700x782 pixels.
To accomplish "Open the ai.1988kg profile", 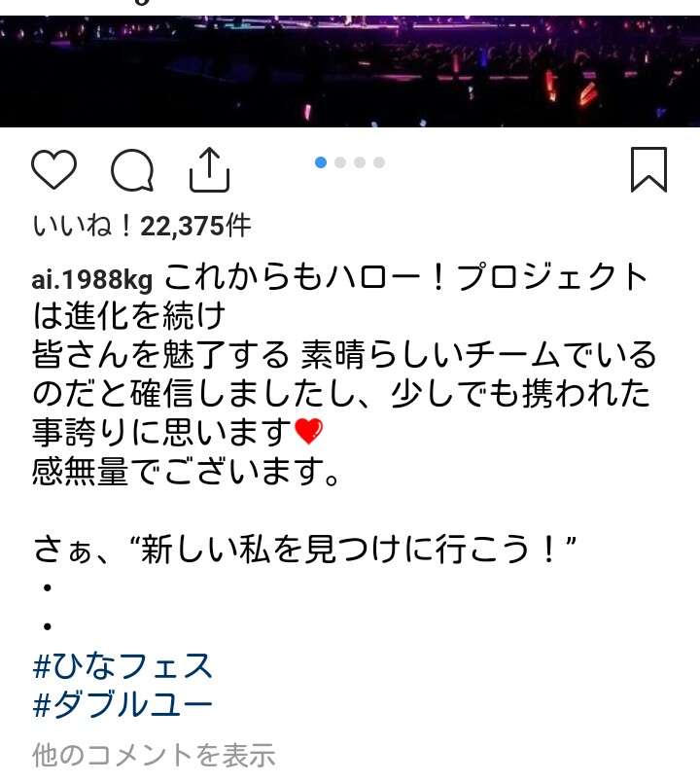I will [x=92, y=279].
